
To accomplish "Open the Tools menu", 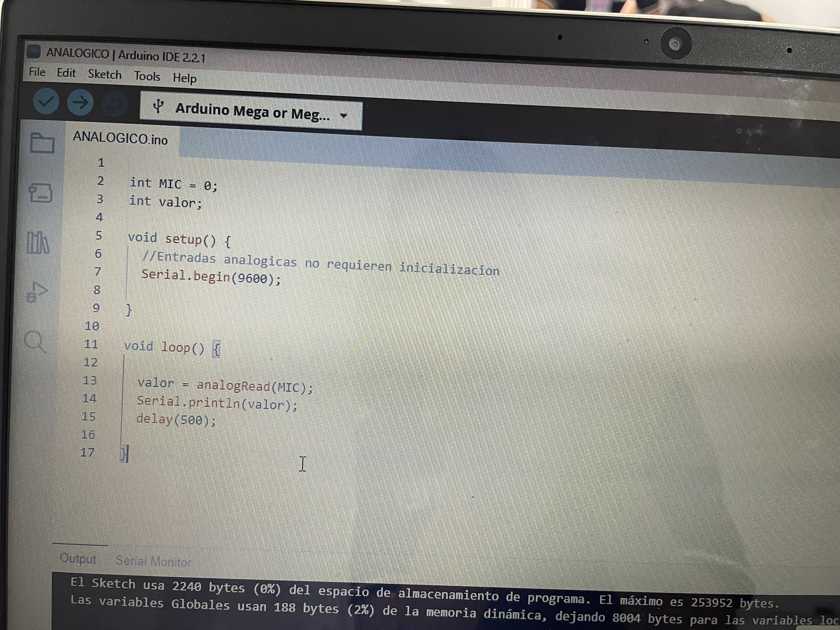I will click(147, 76).
